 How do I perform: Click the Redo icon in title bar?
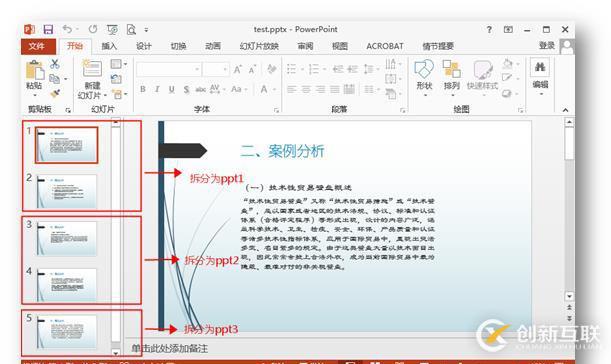point(93,29)
